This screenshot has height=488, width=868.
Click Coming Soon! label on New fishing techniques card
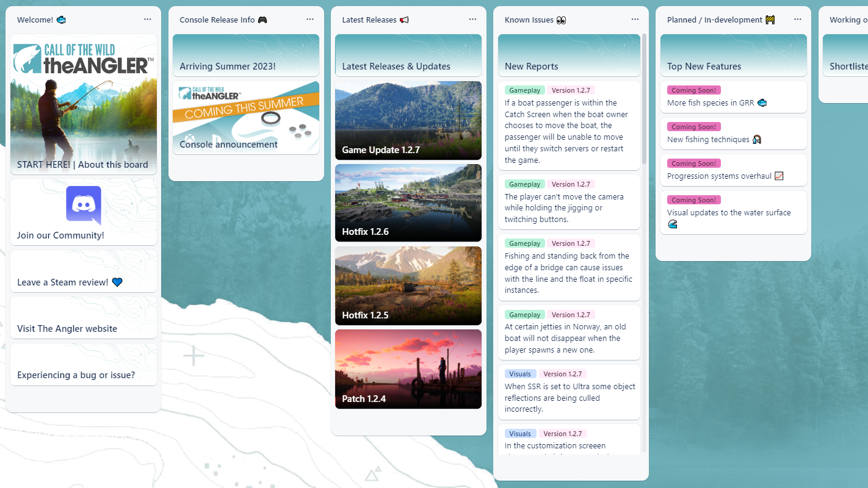point(693,127)
